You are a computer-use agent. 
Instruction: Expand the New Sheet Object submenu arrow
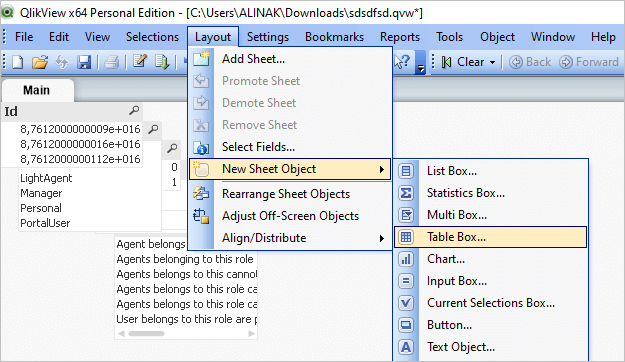tap(381, 169)
